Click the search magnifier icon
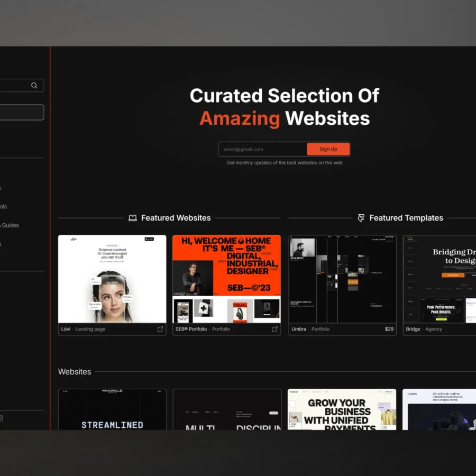The image size is (476, 476). click(x=34, y=85)
